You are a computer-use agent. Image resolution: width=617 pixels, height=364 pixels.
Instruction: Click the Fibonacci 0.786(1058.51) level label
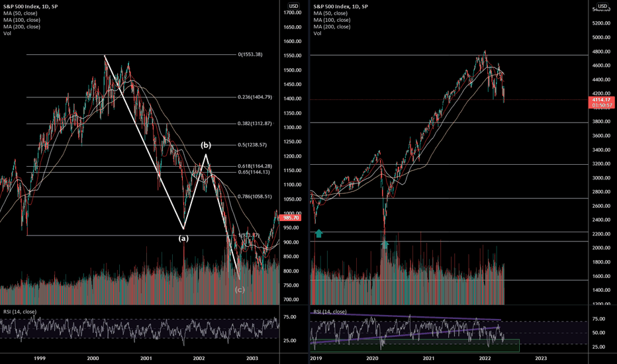[x=255, y=197]
